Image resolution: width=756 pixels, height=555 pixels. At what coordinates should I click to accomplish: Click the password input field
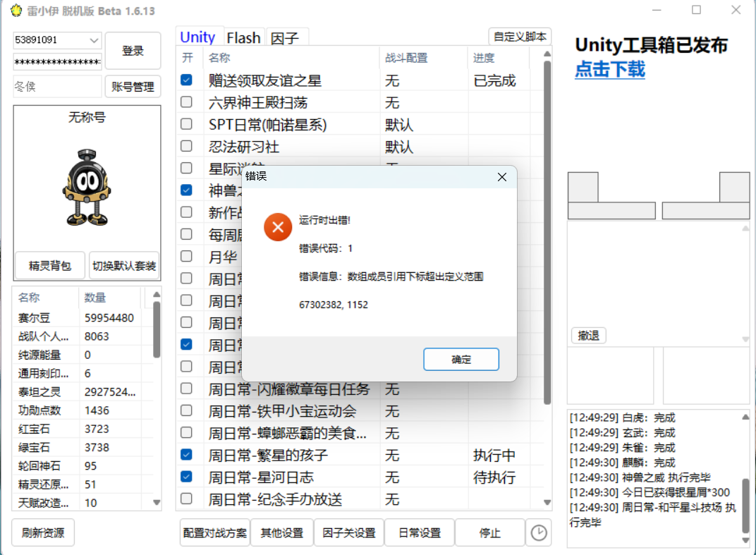56,61
